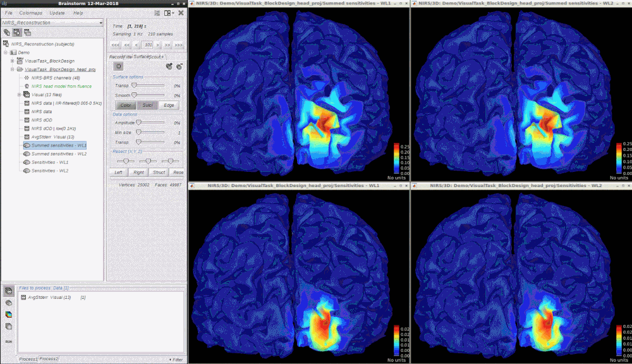The image size is (632, 364).
Task: Click the colorful time-frequency icon in process sidebar
Action: [x=8, y=314]
